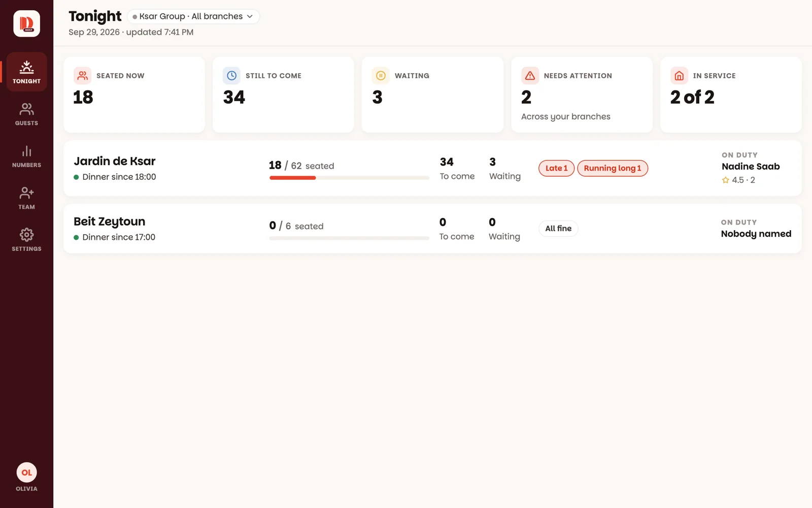Click the Late 1 badge
812x508 pixels.
556,168
